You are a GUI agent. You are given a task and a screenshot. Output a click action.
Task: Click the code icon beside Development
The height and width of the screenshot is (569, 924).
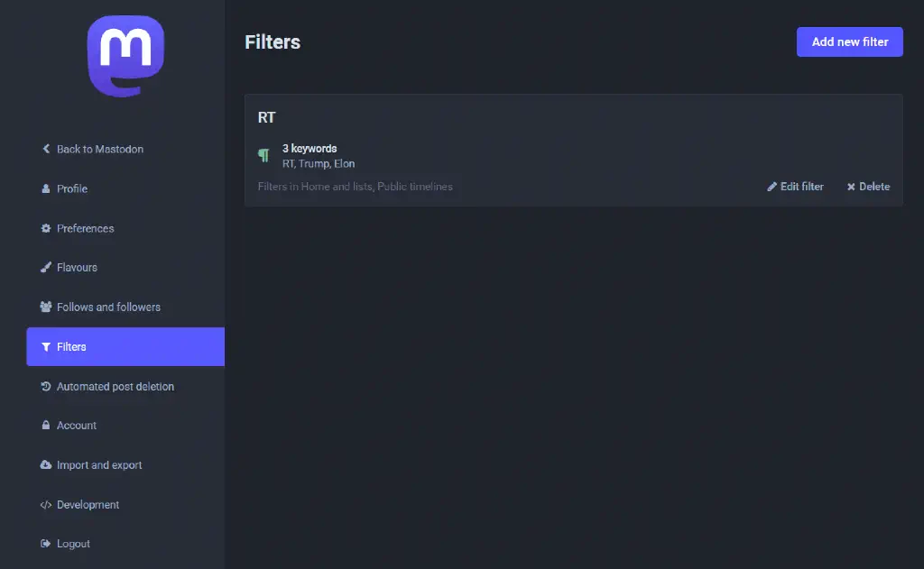coord(46,505)
